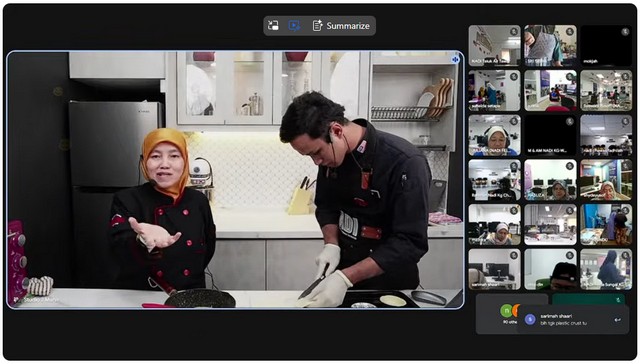Click mic icon on M & AM NADI tile
Viewport: 640px width, 364px height.
point(570,121)
